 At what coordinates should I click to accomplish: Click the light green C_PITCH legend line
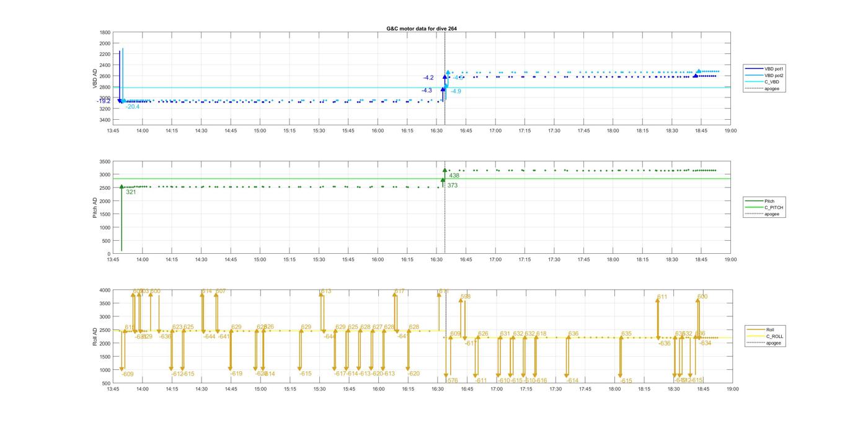[755, 208]
